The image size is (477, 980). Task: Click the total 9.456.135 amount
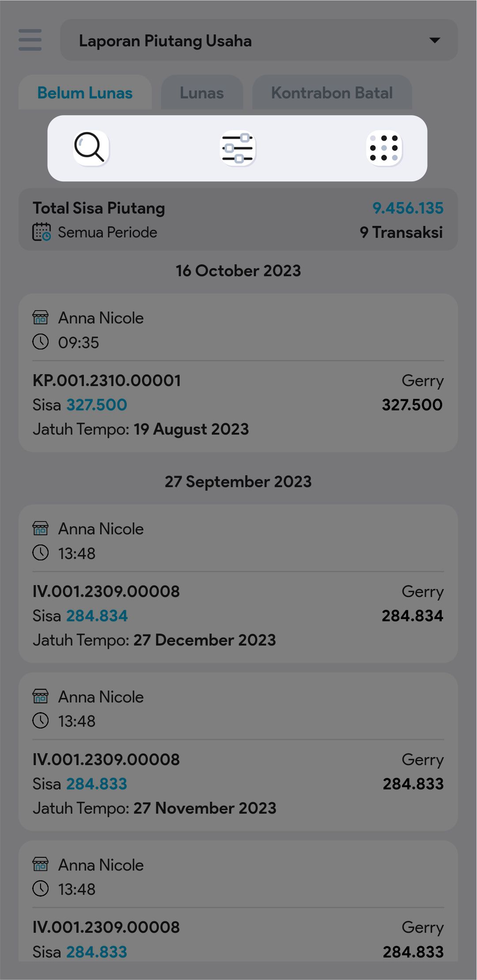coord(408,208)
